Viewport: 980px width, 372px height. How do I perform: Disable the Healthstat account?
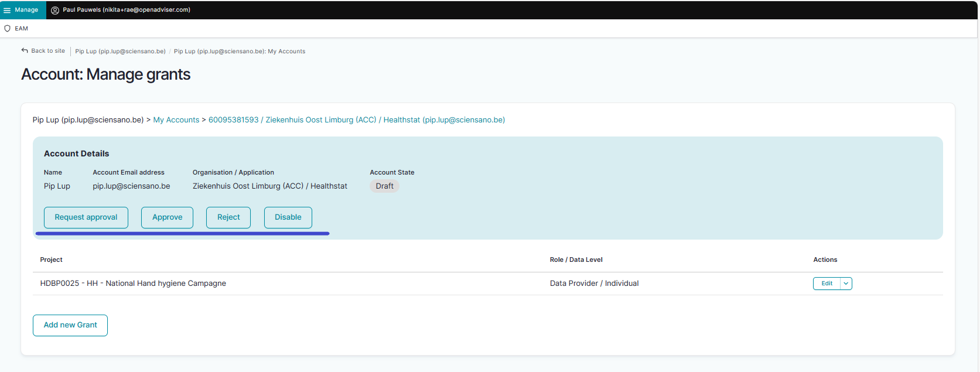[288, 217]
